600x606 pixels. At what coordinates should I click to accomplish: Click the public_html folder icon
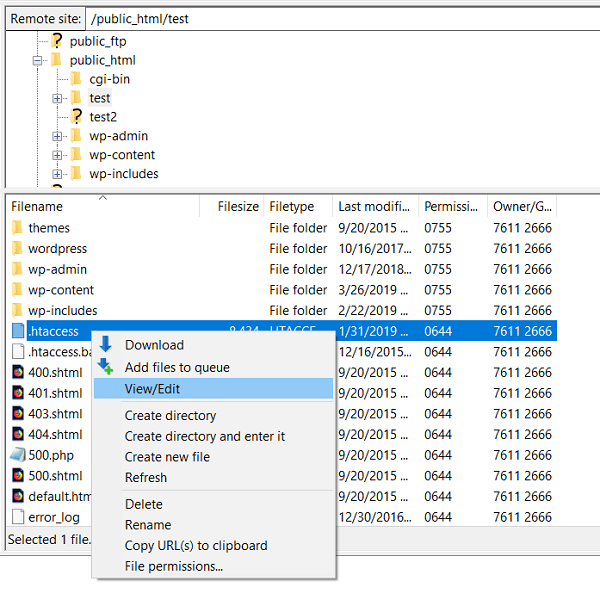56,60
